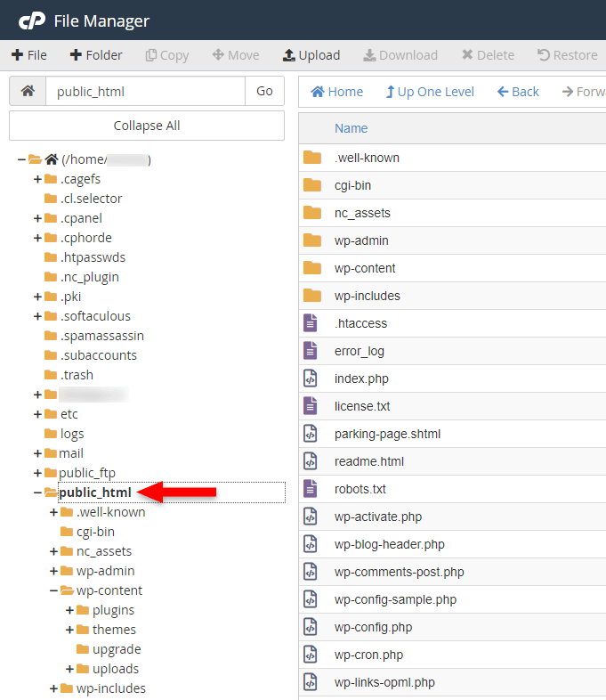The width and height of the screenshot is (606, 700).
Task: Collapse the public_html tree node
Action: click(37, 492)
